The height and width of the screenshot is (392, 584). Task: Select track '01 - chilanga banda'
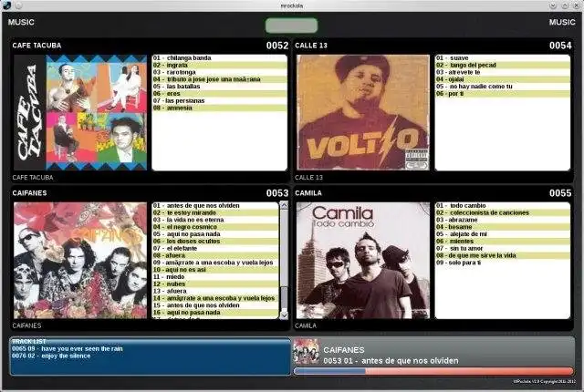pyautogui.click(x=219, y=58)
